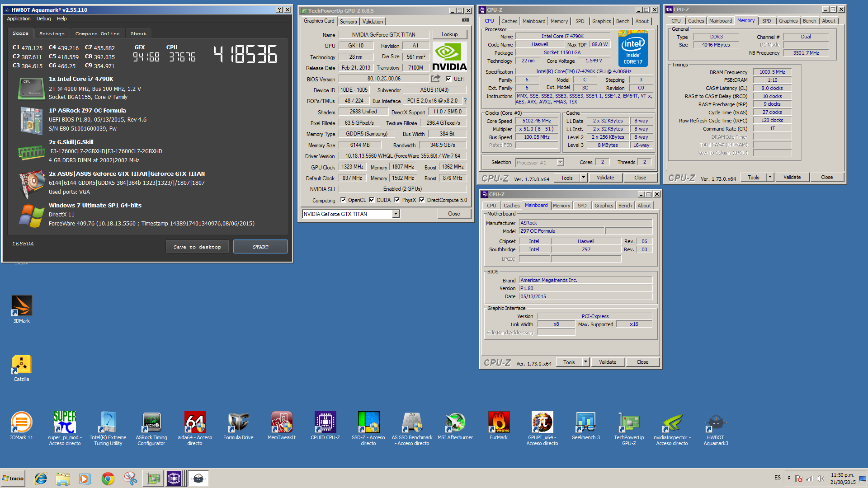
Task: Launch SSD-Z shortcut
Action: pyautogui.click(x=368, y=428)
